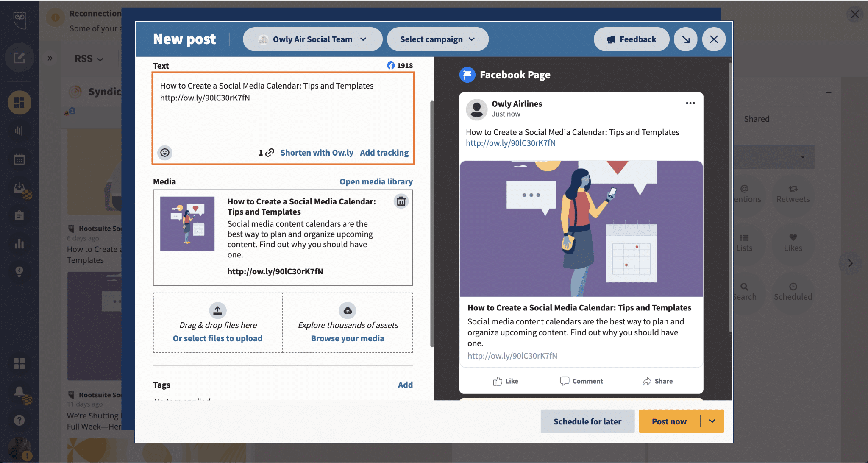
Task: Click the cloud assets icon
Action: 348,310
